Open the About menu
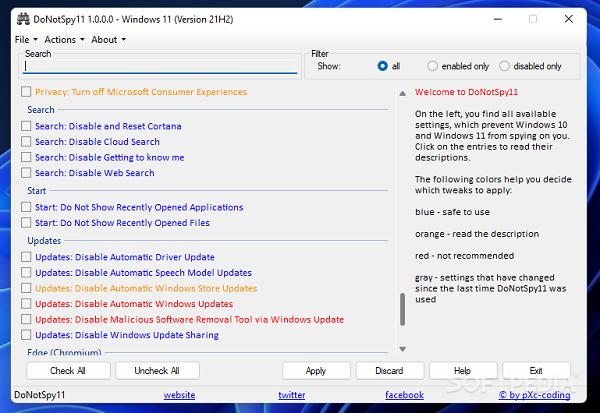 click(x=108, y=39)
